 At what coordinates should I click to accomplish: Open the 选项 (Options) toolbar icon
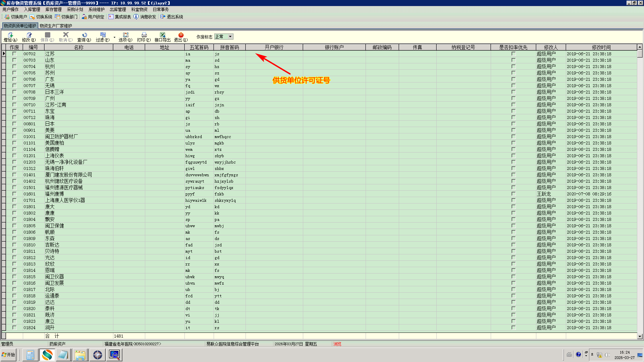125,35
